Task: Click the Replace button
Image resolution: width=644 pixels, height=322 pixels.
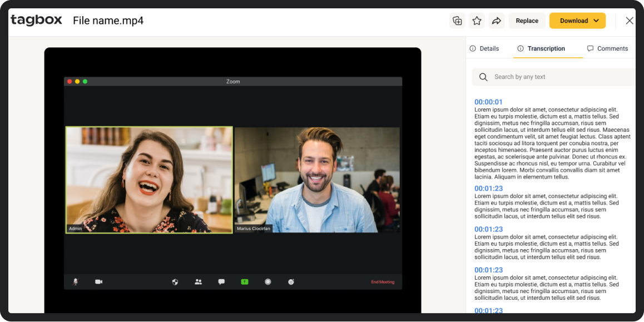Action: click(527, 21)
